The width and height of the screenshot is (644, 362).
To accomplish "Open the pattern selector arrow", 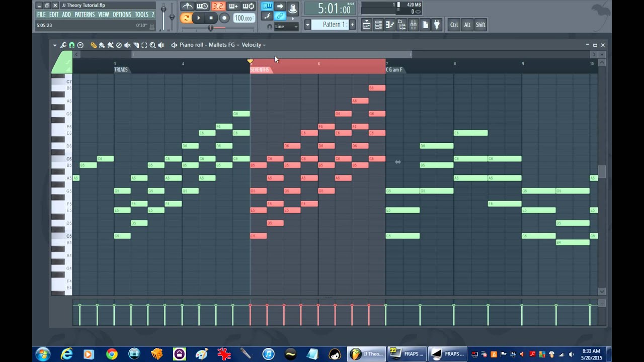I will (x=307, y=25).
